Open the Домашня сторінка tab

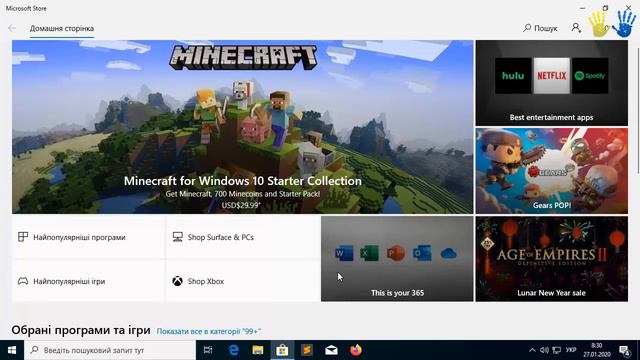[x=62, y=28]
